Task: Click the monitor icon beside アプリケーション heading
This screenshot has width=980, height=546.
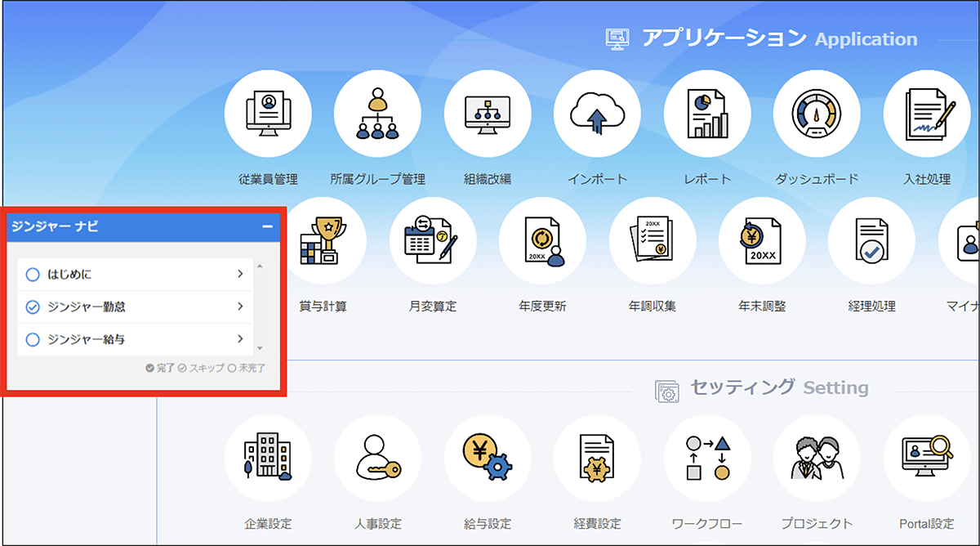Action: pos(616,38)
